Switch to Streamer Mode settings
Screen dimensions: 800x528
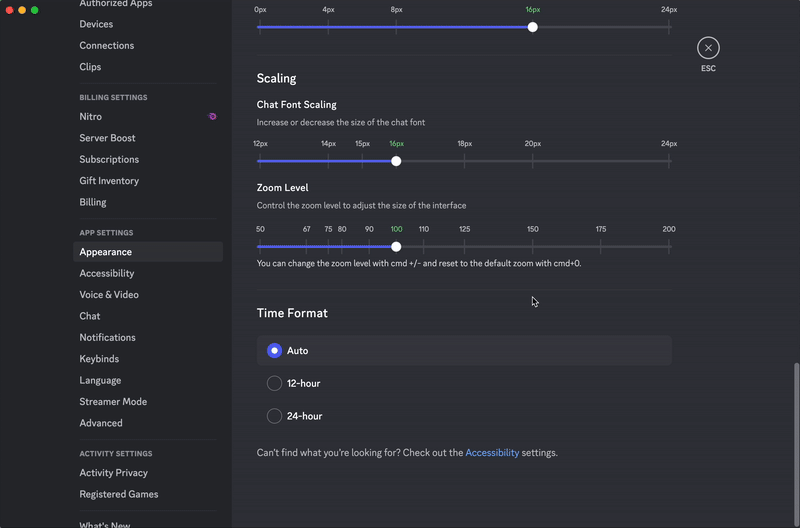tap(113, 402)
